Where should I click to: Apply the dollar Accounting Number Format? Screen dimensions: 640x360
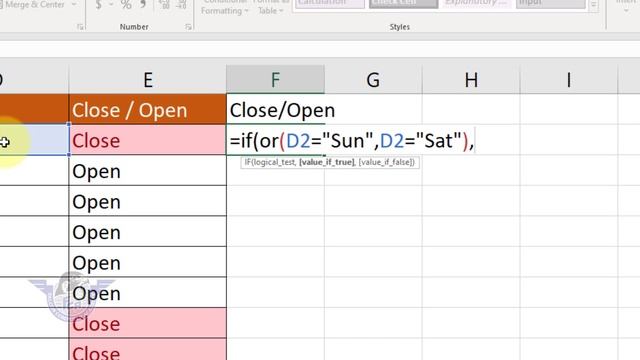point(98,5)
